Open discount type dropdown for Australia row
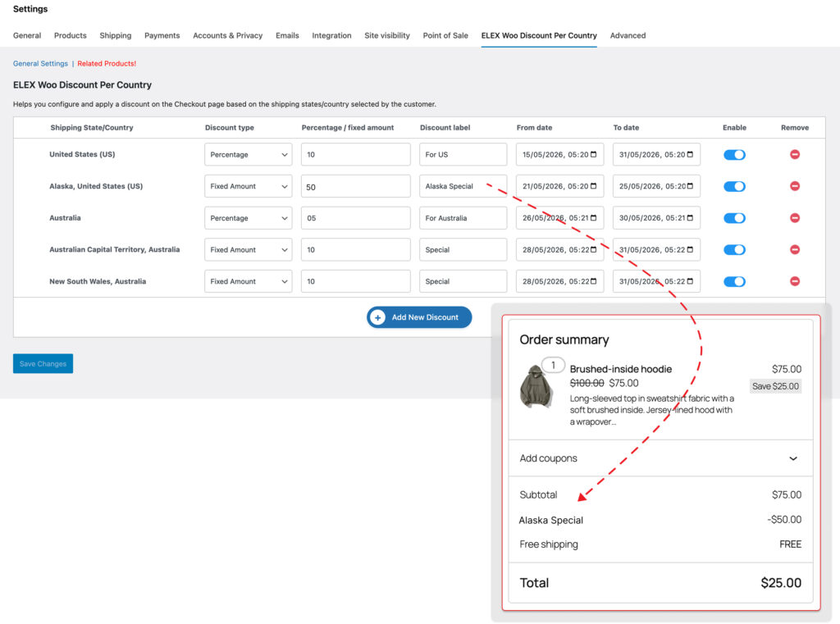 [248, 218]
